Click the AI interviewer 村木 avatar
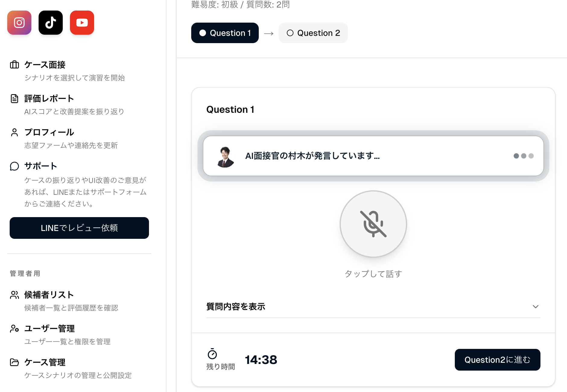Viewport: 567px width, 392px height. pos(225,156)
